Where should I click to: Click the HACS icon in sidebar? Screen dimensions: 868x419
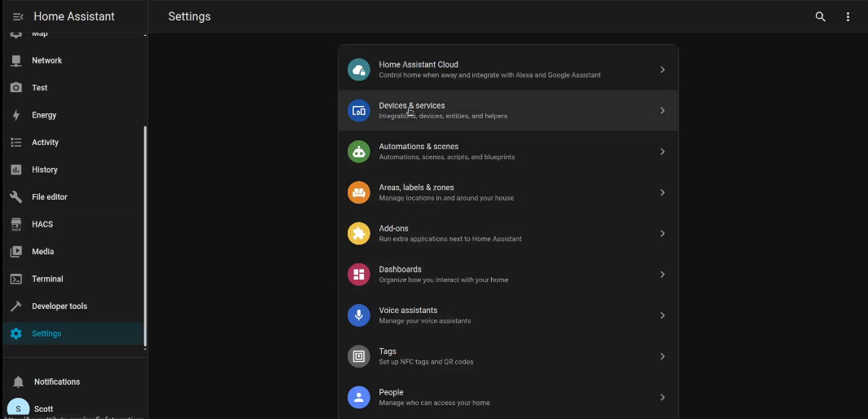[16, 224]
